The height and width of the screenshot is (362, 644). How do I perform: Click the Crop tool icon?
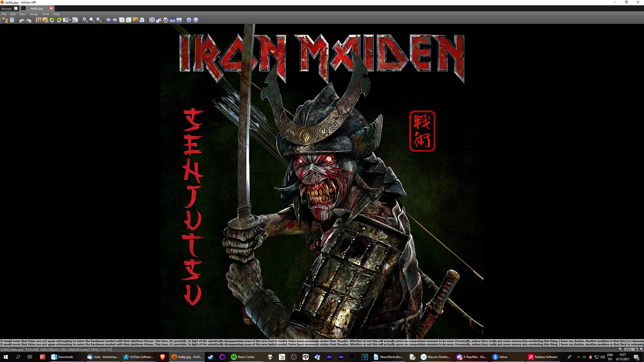pyautogui.click(x=38, y=20)
